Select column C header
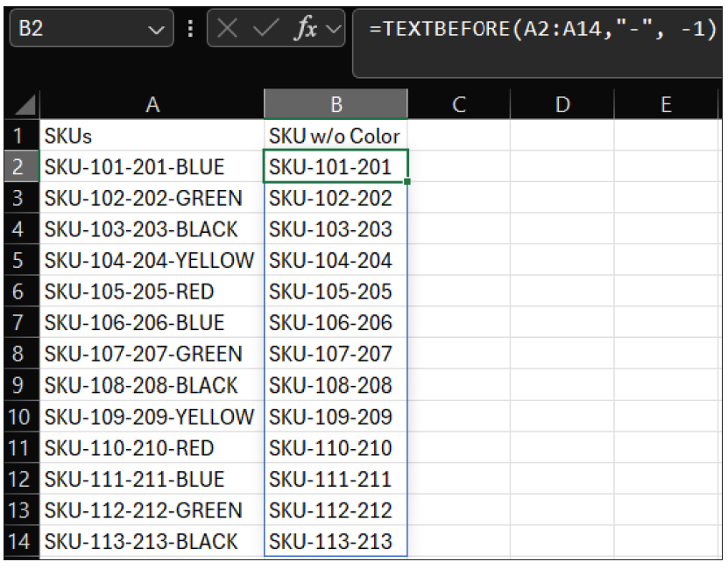728x583 pixels. [x=458, y=105]
